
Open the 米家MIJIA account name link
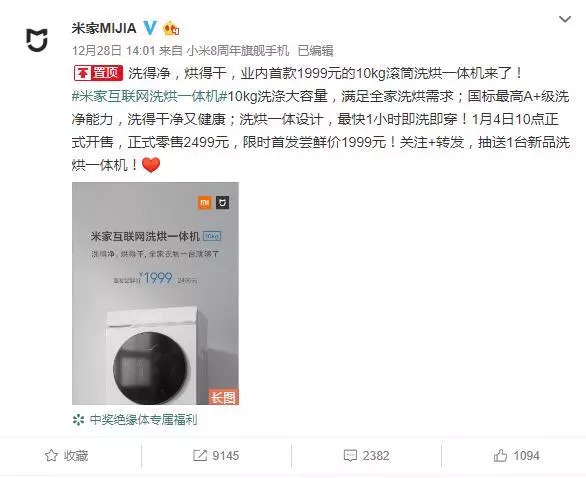click(x=104, y=28)
